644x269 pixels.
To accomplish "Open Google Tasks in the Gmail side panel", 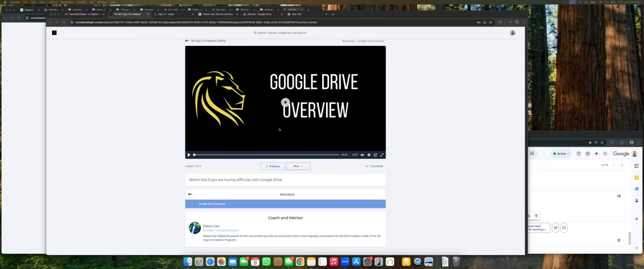I will click(x=637, y=189).
